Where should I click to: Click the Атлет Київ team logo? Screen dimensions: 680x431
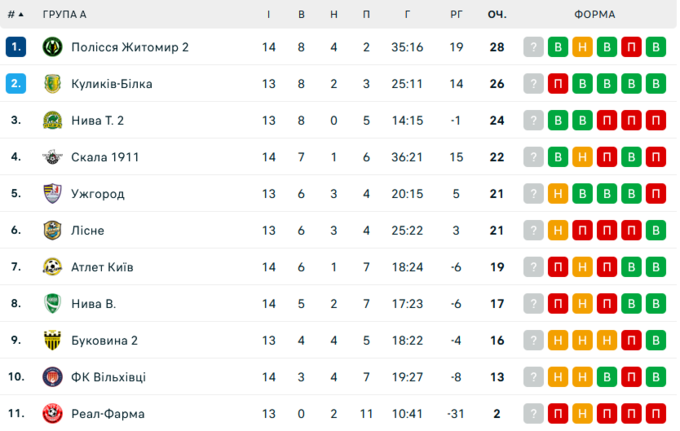pos(53,267)
